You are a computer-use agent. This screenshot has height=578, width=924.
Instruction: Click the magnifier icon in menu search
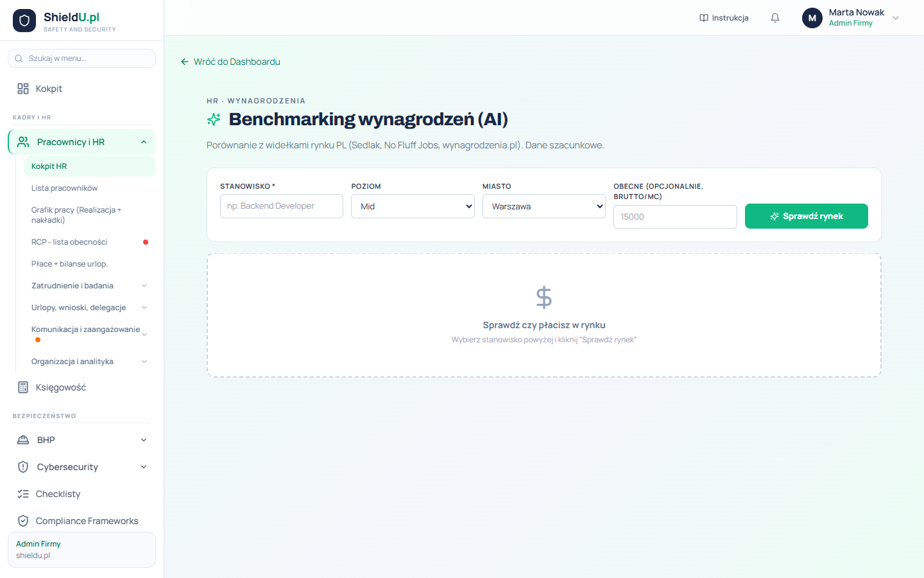click(x=19, y=58)
